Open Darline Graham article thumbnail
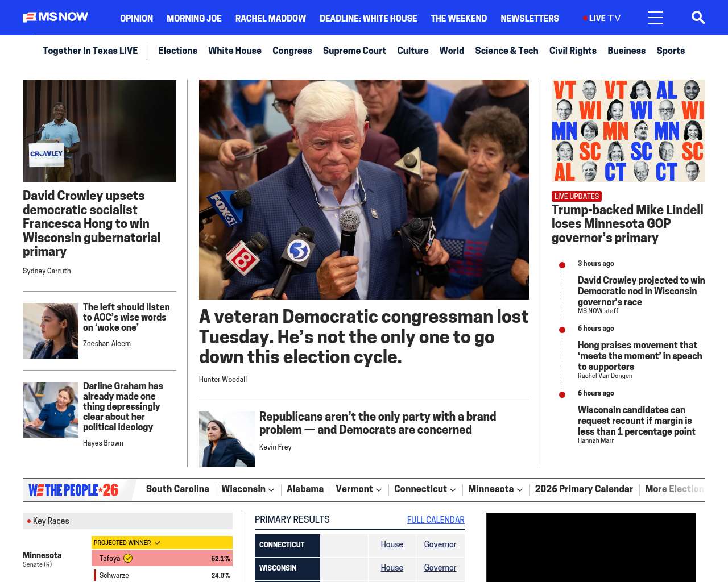Screen dimensions: 728x582 tap(51, 410)
